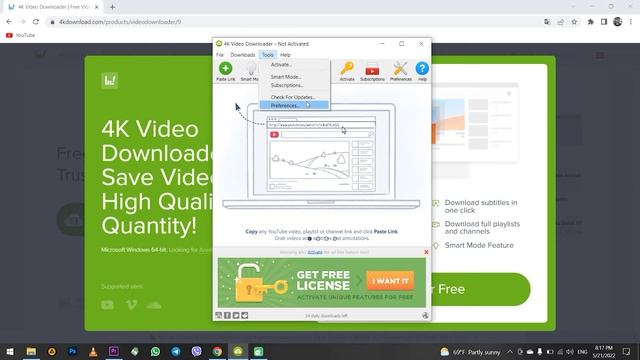Select Check For Updates... menu entry
Viewport: 640px width, 360px height.
click(x=294, y=97)
